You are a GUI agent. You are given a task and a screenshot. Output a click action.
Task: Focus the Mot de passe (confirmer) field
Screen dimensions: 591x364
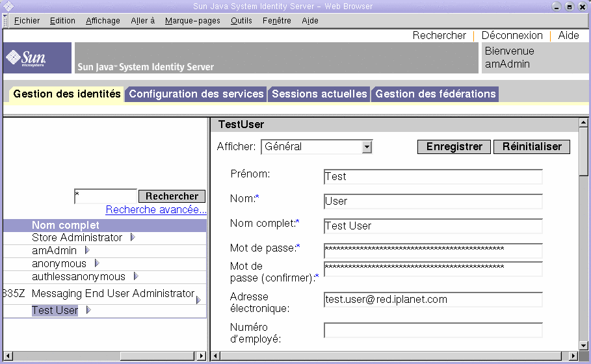coord(433,269)
